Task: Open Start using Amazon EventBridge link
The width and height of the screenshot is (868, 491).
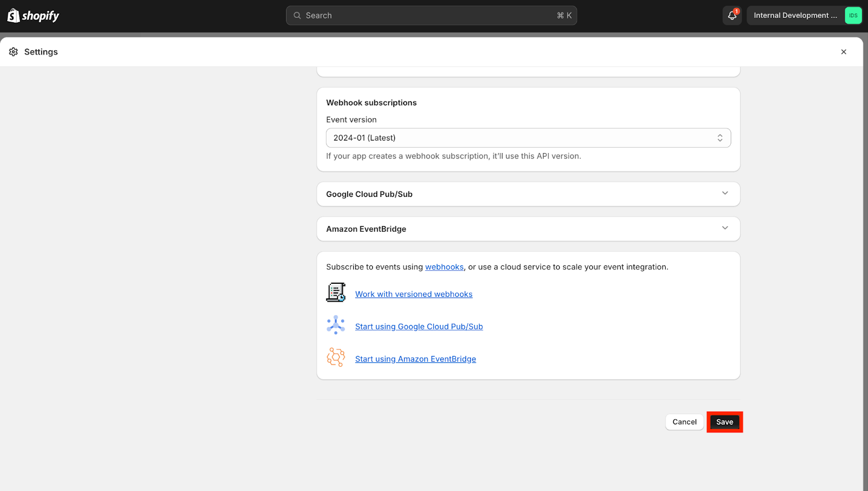Action: (x=416, y=359)
